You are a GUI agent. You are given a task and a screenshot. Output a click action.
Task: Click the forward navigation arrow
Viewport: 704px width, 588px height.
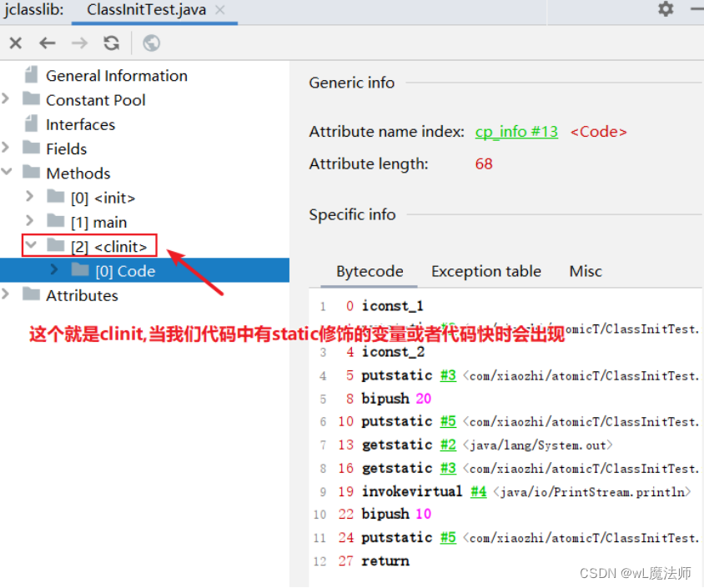[x=82, y=43]
